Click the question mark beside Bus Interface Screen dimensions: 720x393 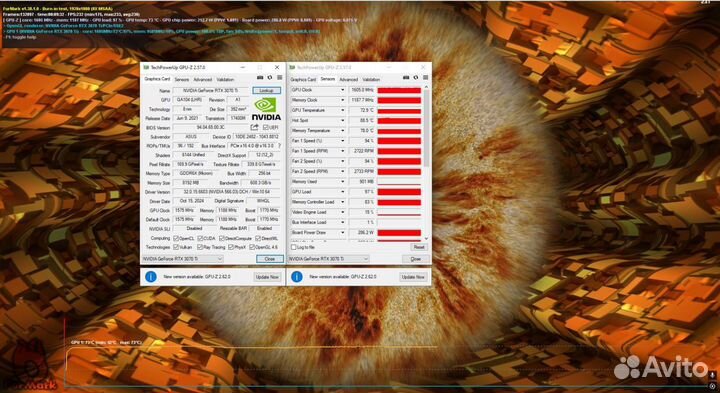coord(279,146)
